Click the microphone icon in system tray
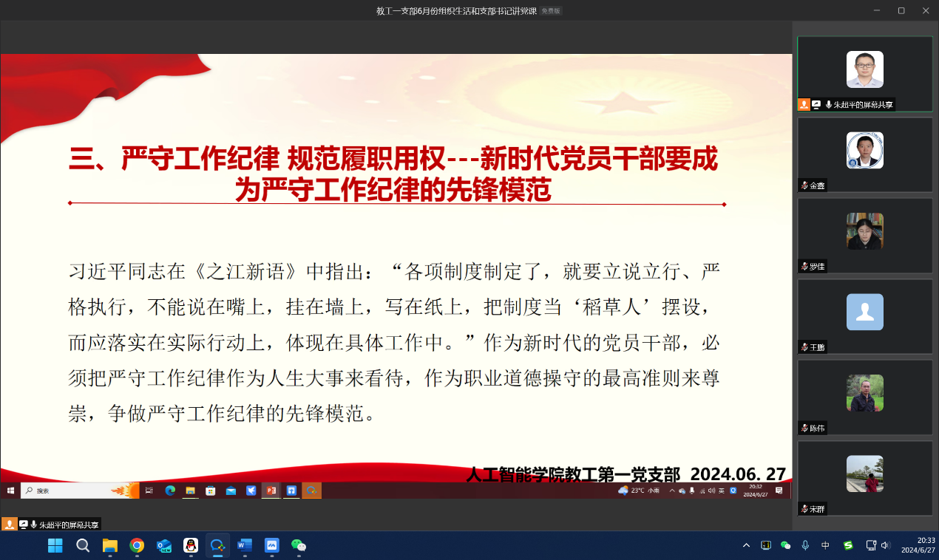Screen dimensions: 939x560 tap(805, 545)
